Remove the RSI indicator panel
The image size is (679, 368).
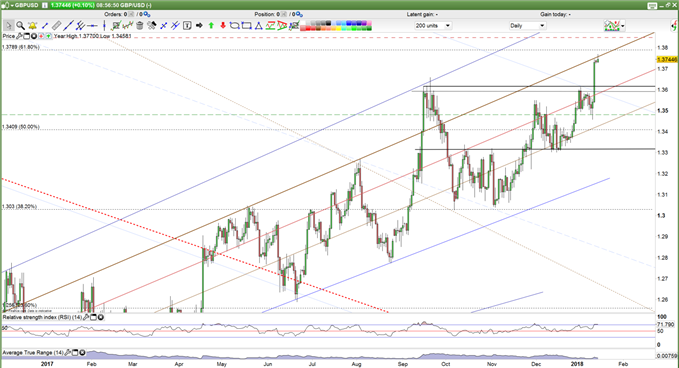pos(101,317)
